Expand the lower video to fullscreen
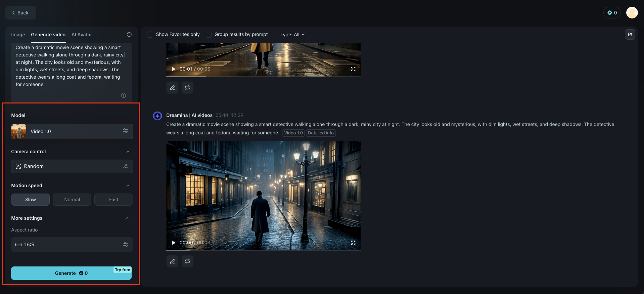 [353, 243]
